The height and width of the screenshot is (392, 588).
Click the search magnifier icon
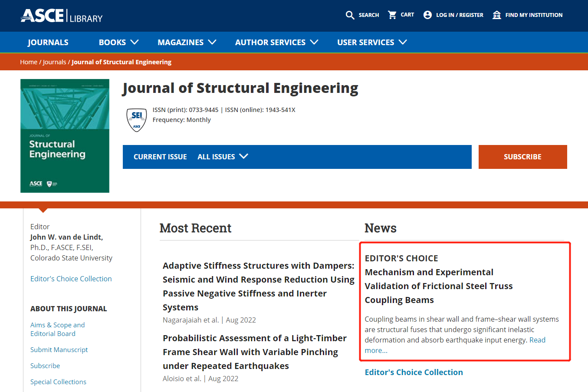tap(350, 15)
